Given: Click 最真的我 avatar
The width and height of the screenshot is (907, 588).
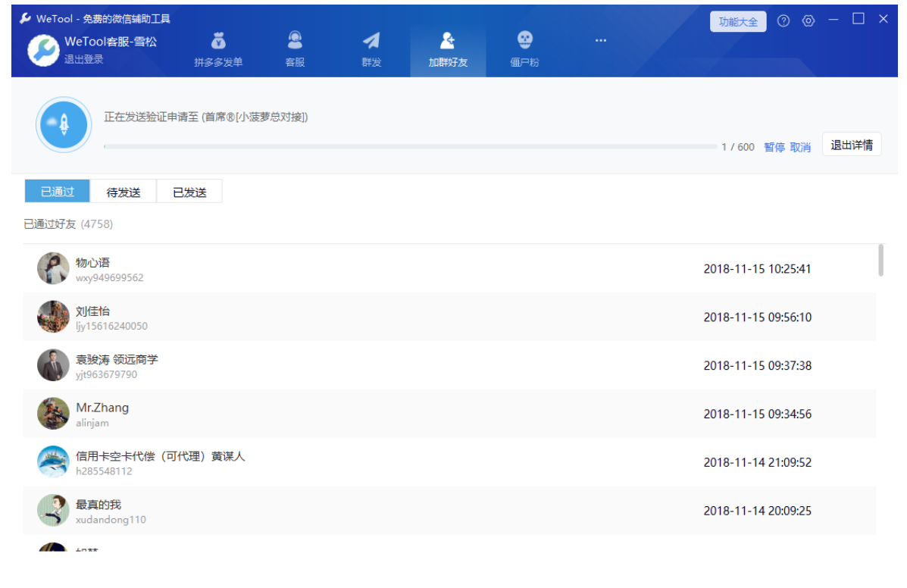Looking at the screenshot, I should pyautogui.click(x=53, y=511).
